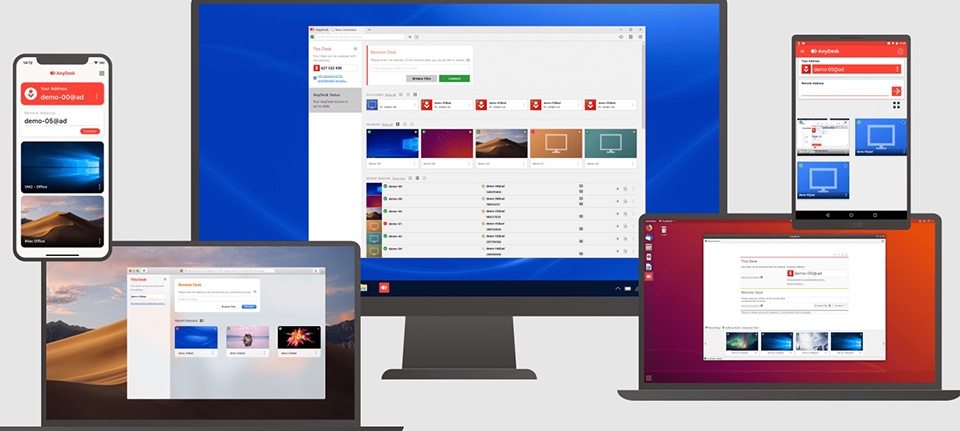The height and width of the screenshot is (431, 960).
Task: Click the This Desk address 627 532 430
Action: coord(335,68)
